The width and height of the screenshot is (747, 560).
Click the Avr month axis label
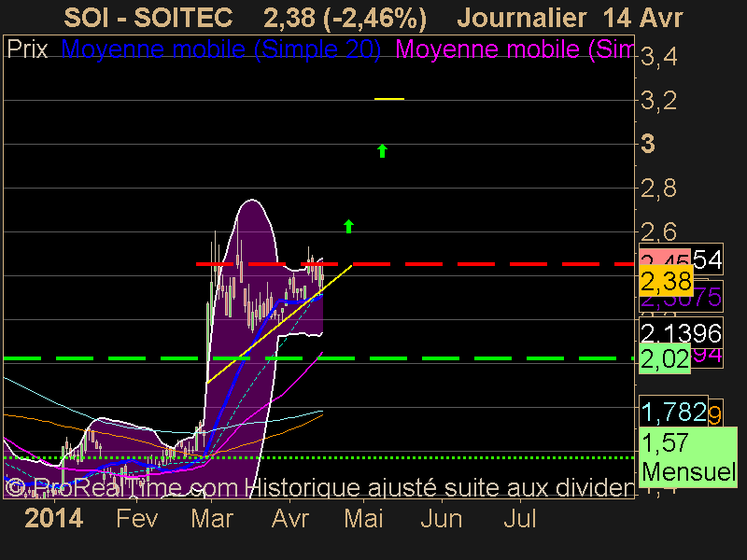(x=290, y=518)
